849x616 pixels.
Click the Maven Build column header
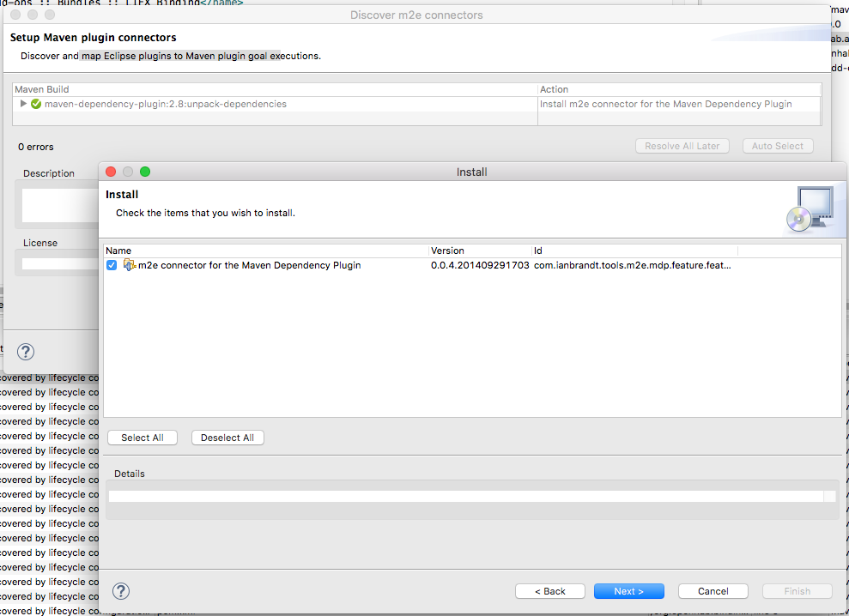275,89
